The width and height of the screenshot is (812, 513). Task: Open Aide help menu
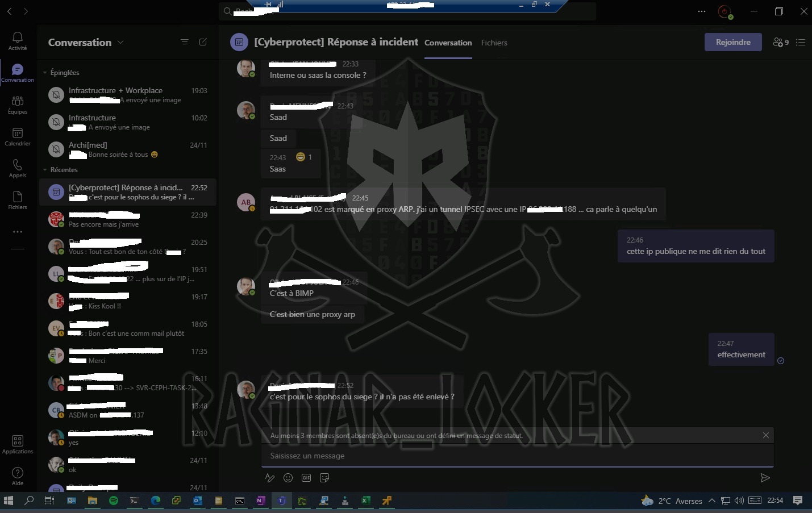point(18,476)
